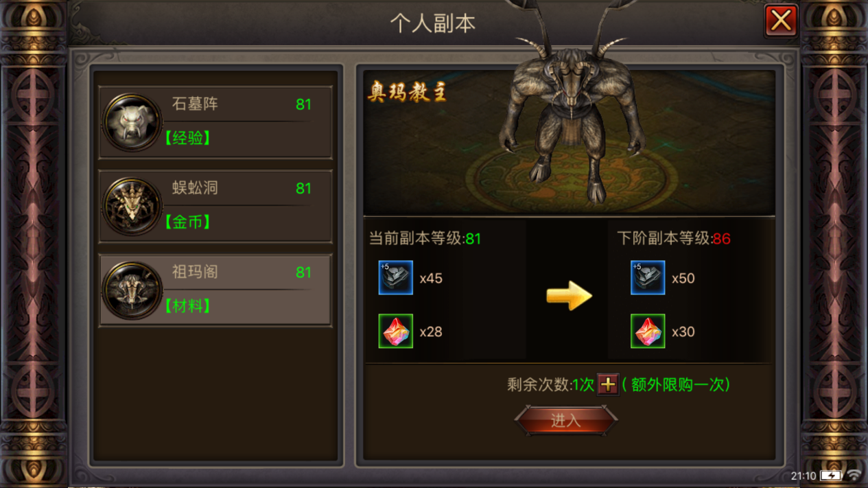Close the 个人副本 window
Image resolution: width=868 pixels, height=488 pixels.
(781, 21)
